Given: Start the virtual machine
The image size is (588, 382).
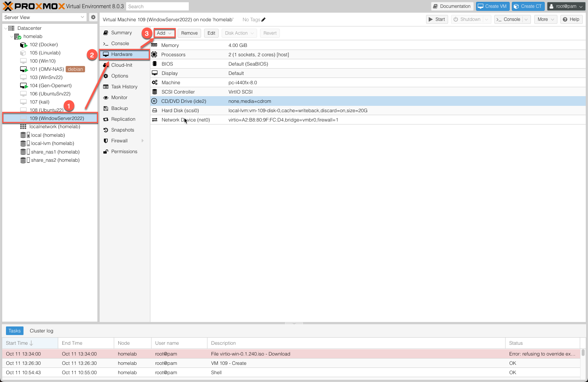Looking at the screenshot, I should [x=437, y=19].
